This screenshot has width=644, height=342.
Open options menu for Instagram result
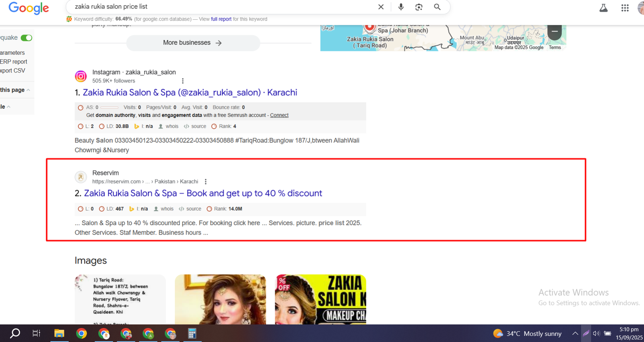[183, 81]
